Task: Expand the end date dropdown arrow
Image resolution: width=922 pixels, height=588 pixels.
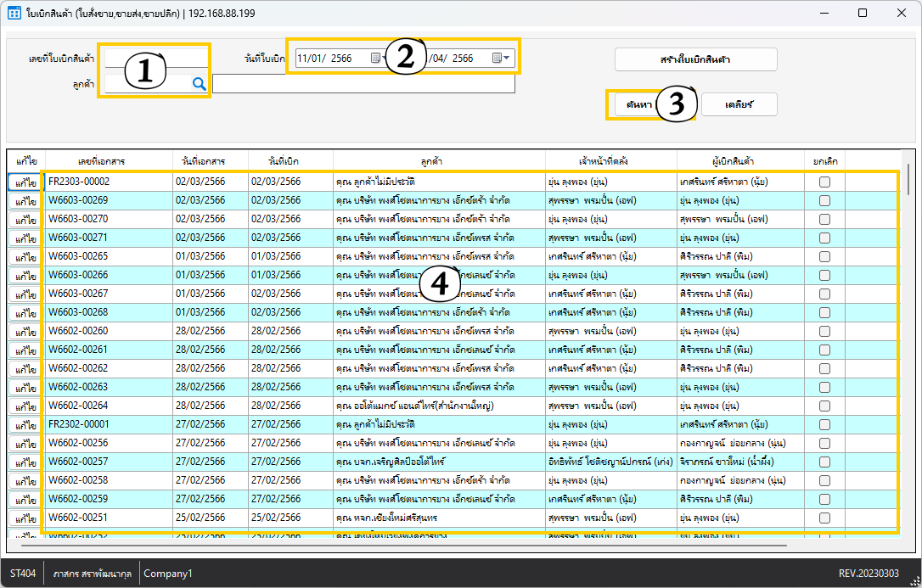Action: [508, 59]
